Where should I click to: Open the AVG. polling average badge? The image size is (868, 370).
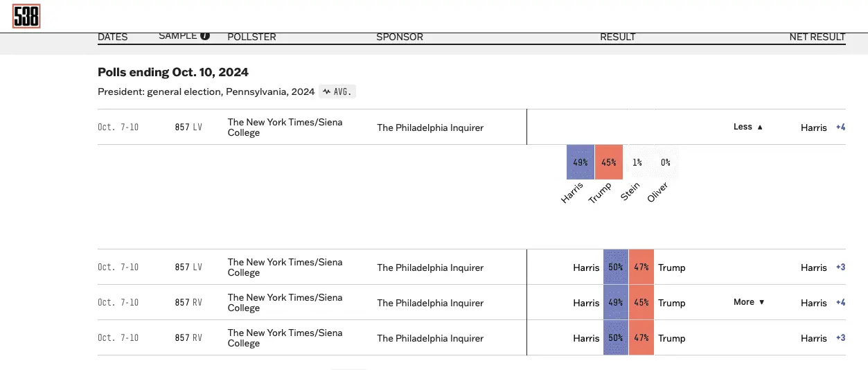[x=337, y=91]
